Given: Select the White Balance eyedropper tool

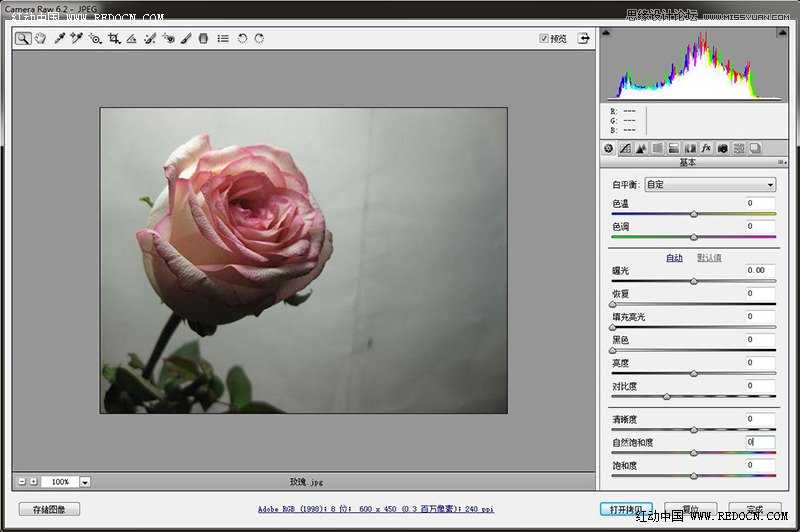Looking at the screenshot, I should click(60, 39).
